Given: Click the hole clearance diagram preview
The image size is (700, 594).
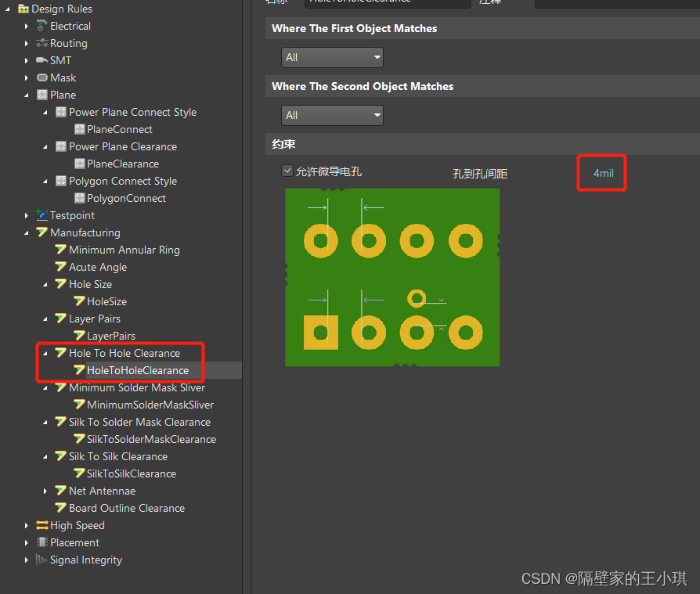Looking at the screenshot, I should 392,278.
